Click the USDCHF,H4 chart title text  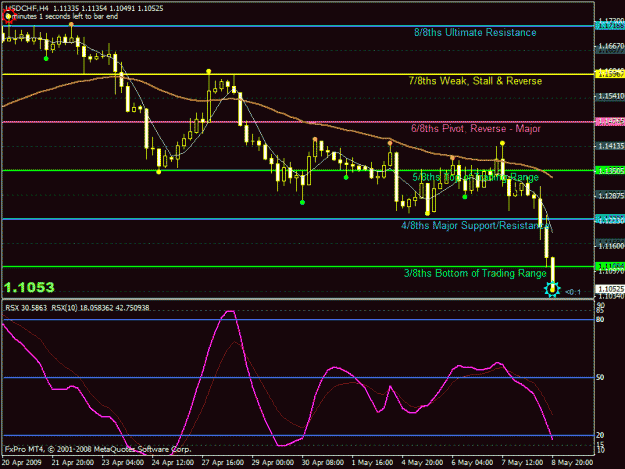26,8
